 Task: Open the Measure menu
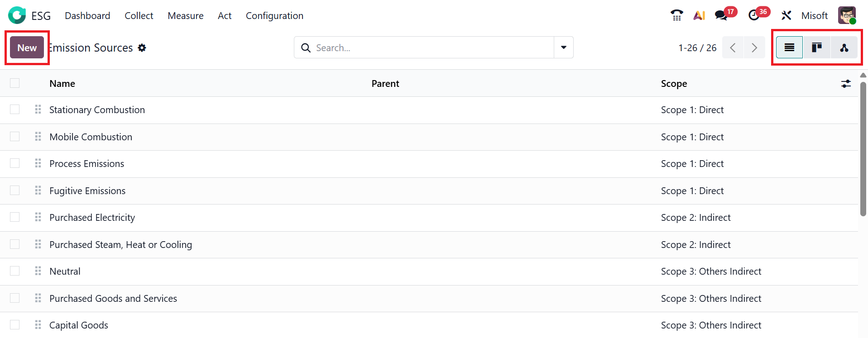pyautogui.click(x=186, y=15)
